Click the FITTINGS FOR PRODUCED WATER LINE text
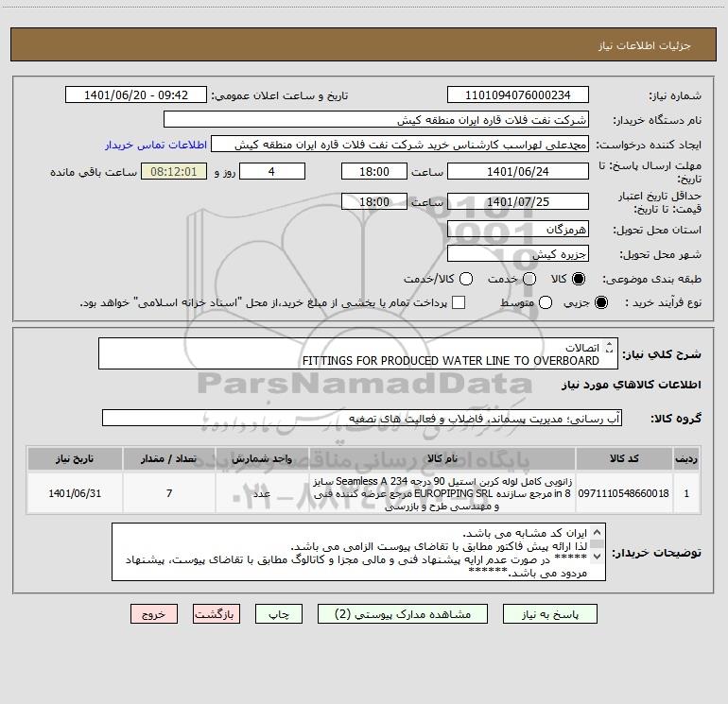Screen dimensions: 728x704 point(450,361)
